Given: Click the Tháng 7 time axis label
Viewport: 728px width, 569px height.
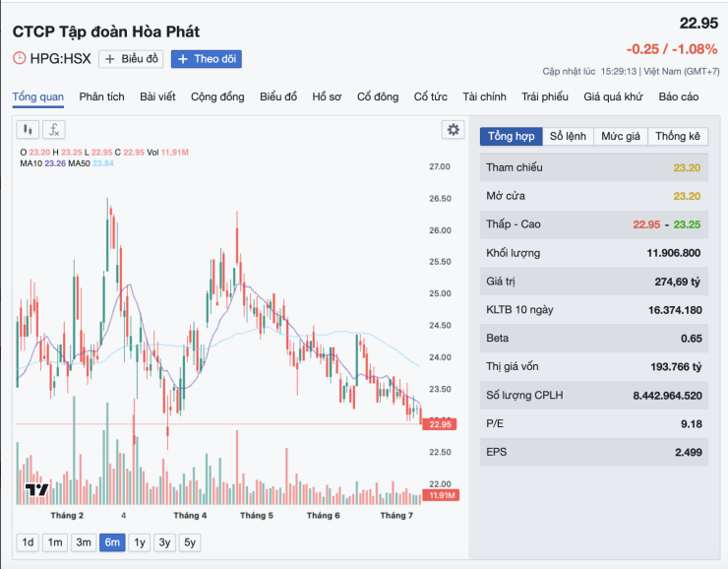Looking at the screenshot, I should 396,516.
